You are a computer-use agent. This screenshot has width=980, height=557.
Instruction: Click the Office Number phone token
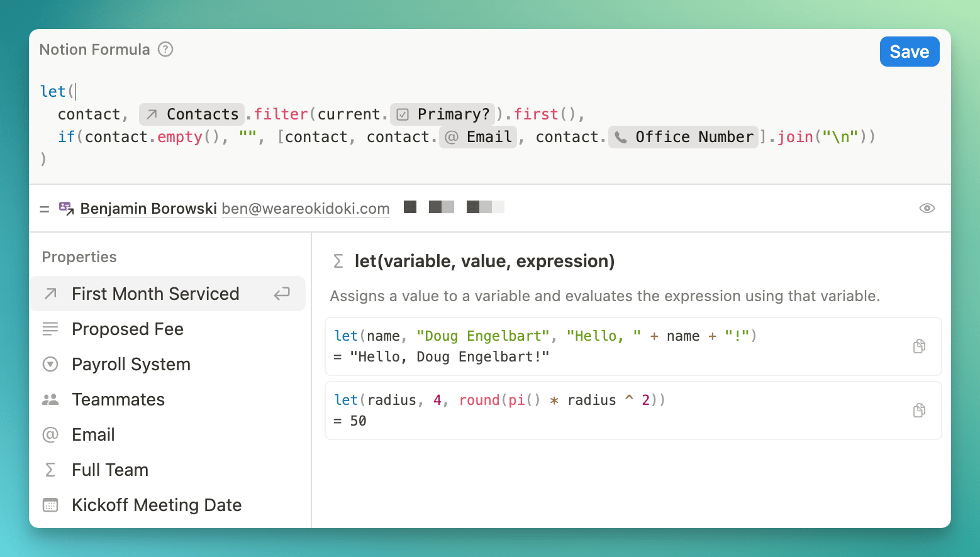coord(683,137)
